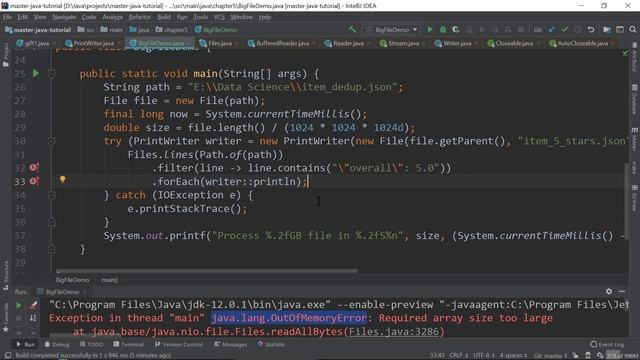Switch to the Closeable.java editor tab

pos(514,43)
